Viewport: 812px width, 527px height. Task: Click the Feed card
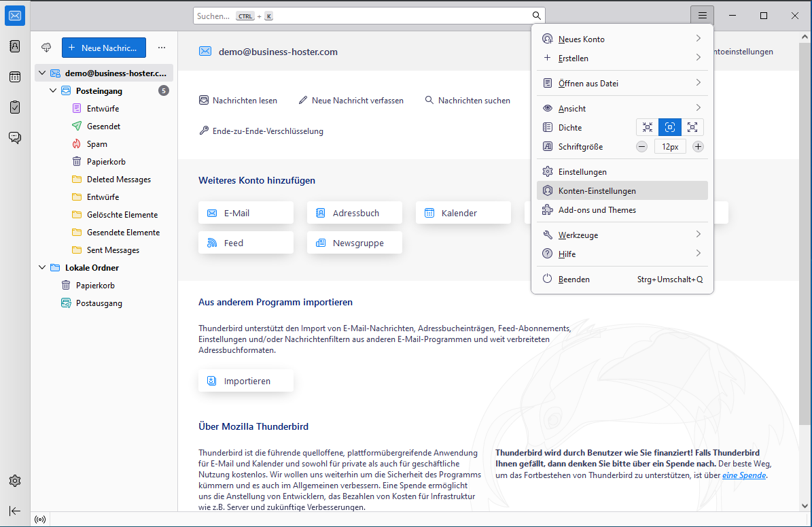pyautogui.click(x=246, y=243)
